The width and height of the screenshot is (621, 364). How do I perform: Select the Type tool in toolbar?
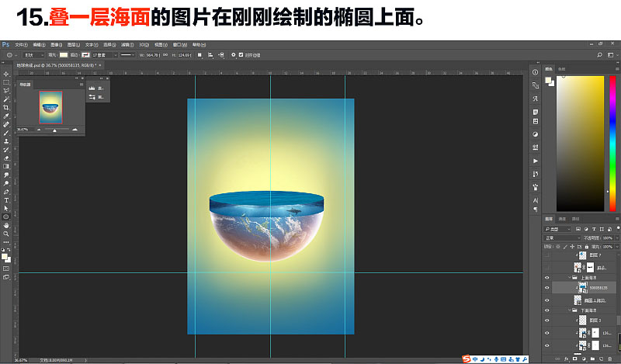pyautogui.click(x=6, y=200)
